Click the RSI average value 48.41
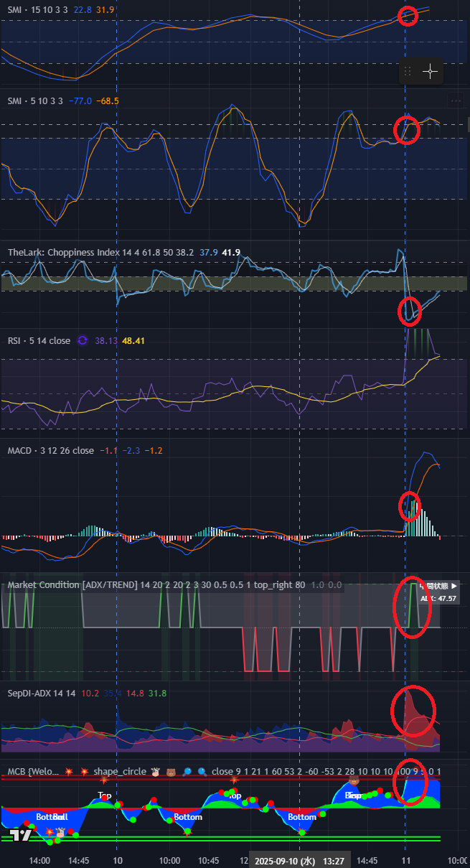This screenshot has height=868, width=470. pos(133,340)
